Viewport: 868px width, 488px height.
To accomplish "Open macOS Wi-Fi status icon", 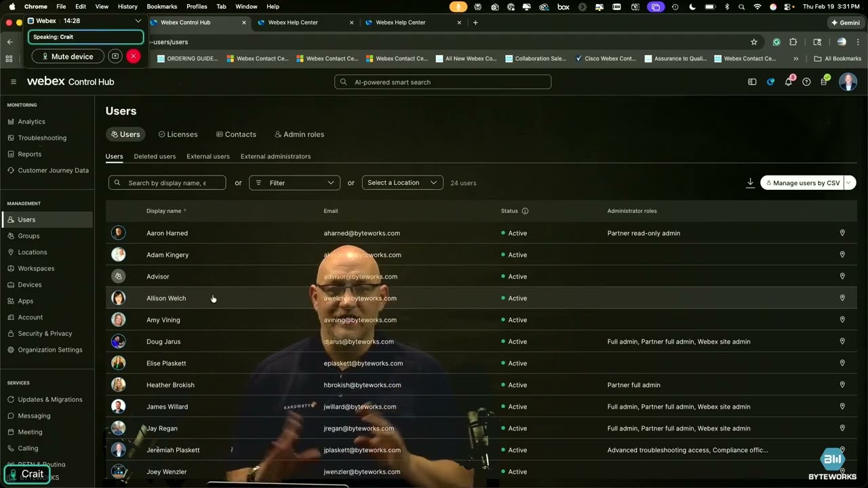I will click(x=757, y=6).
